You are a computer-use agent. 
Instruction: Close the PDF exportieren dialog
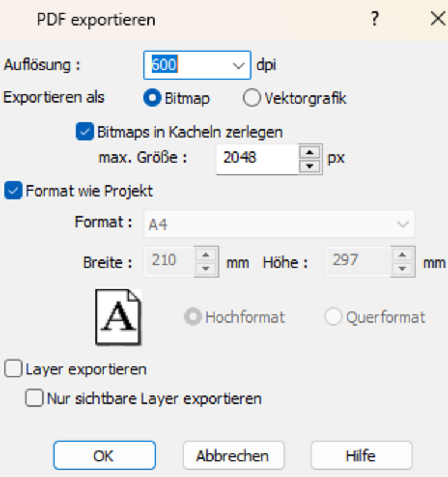437,19
